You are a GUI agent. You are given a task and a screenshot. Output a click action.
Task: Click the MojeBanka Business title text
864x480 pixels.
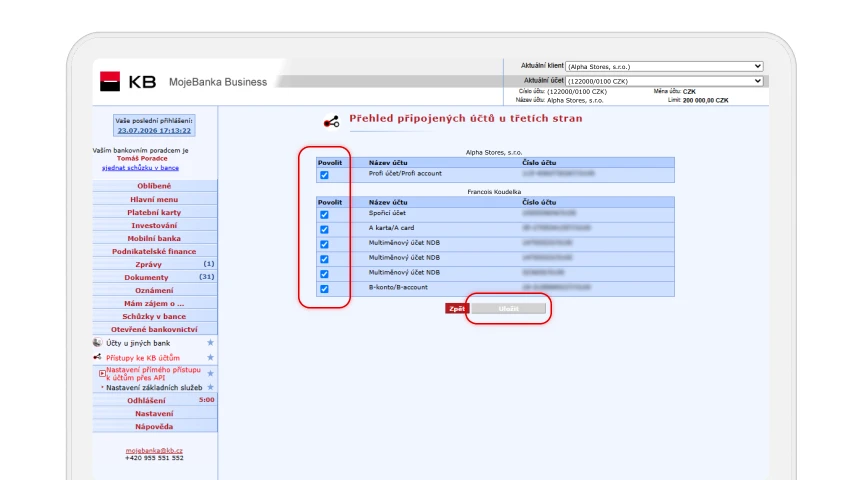[x=218, y=82]
